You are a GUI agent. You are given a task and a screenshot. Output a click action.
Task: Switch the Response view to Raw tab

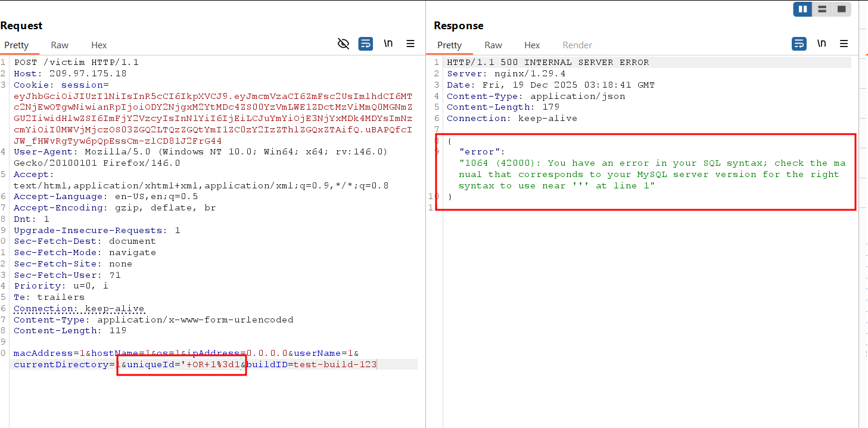tap(493, 45)
